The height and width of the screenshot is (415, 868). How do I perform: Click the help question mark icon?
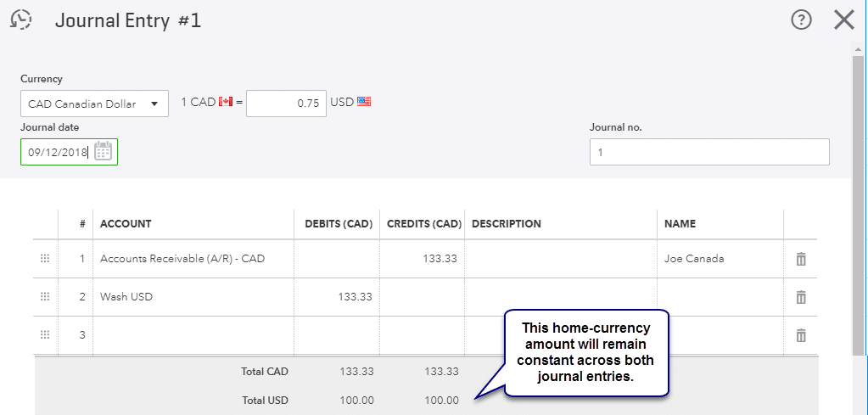801,20
